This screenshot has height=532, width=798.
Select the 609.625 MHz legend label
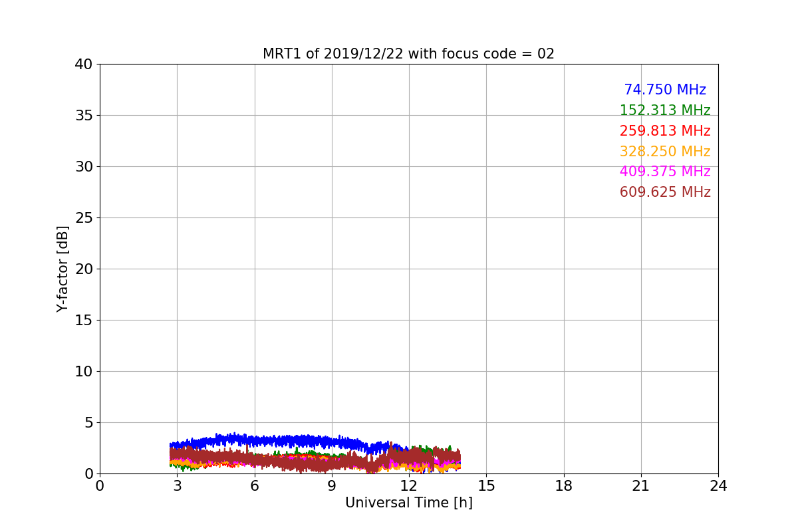(665, 192)
